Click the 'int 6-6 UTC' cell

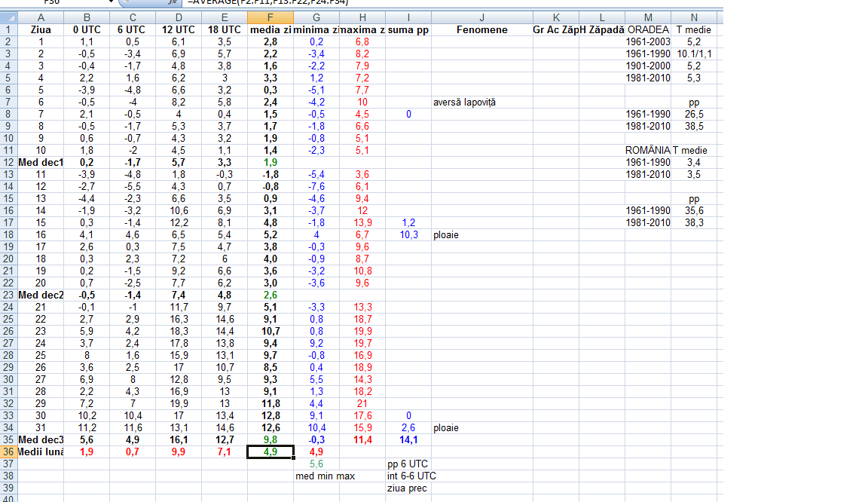(411, 476)
